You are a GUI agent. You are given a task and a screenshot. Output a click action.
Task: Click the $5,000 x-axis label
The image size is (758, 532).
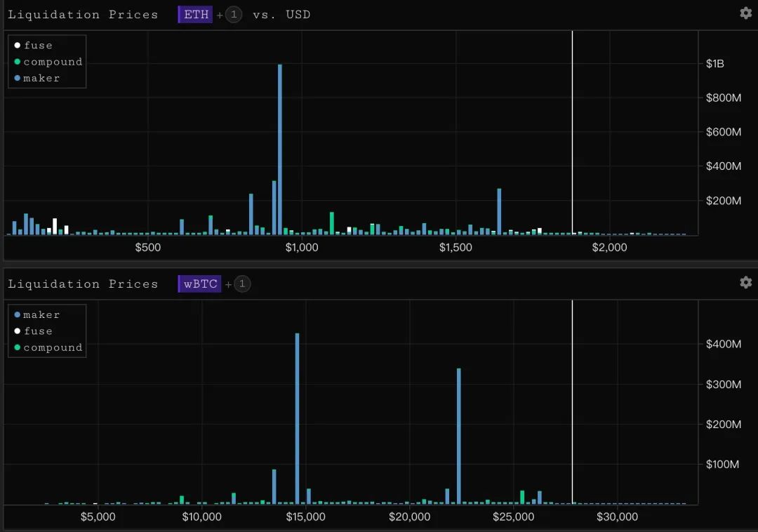(x=98, y=517)
